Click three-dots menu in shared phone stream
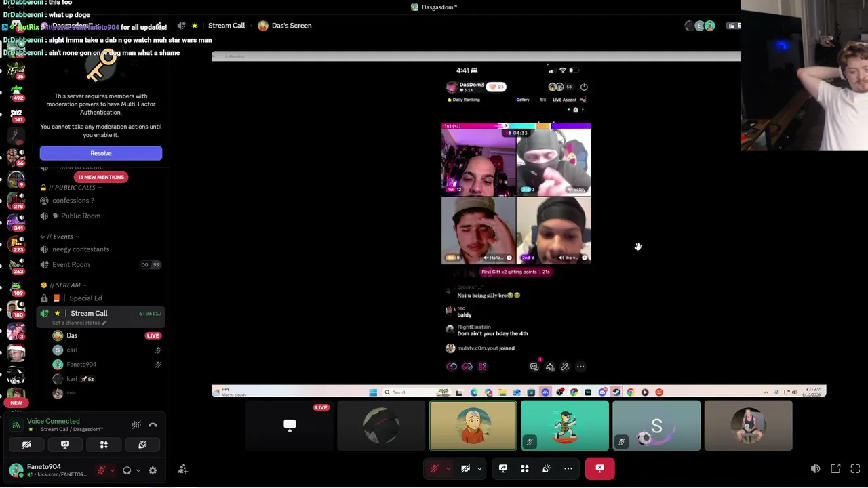Viewport: 868px width, 488px height. click(580, 367)
